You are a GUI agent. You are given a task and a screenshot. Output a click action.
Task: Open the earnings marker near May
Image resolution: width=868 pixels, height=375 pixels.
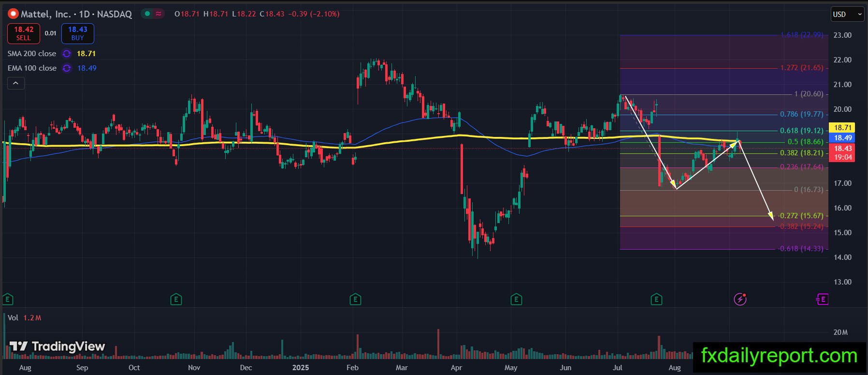(x=516, y=300)
